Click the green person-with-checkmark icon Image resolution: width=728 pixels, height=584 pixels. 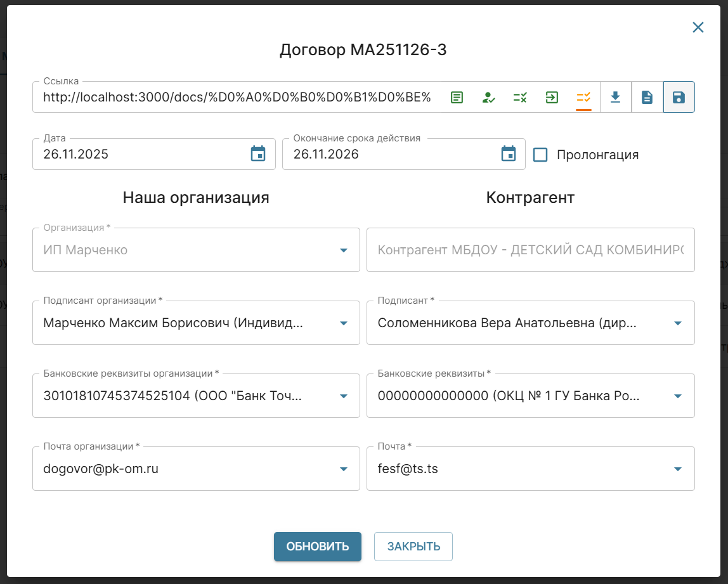[x=488, y=98]
